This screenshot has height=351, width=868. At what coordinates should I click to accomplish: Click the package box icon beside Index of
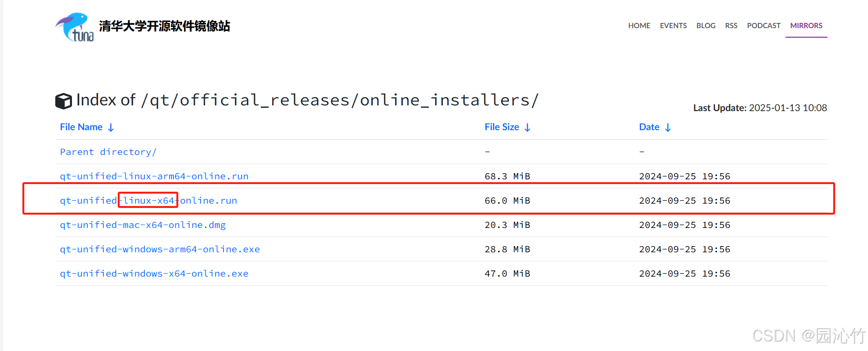click(x=63, y=101)
